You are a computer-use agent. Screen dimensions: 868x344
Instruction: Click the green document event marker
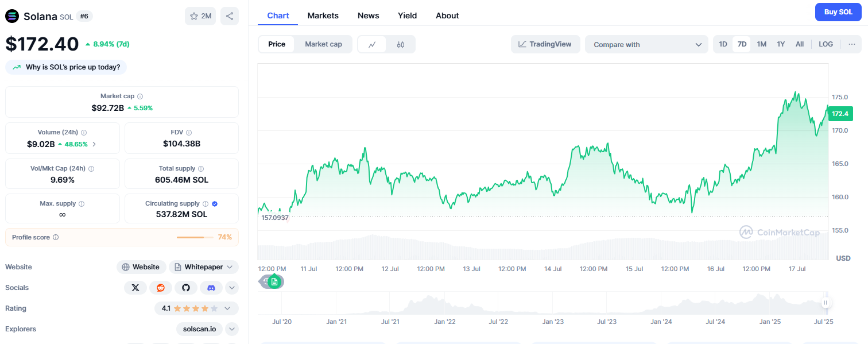tap(274, 281)
